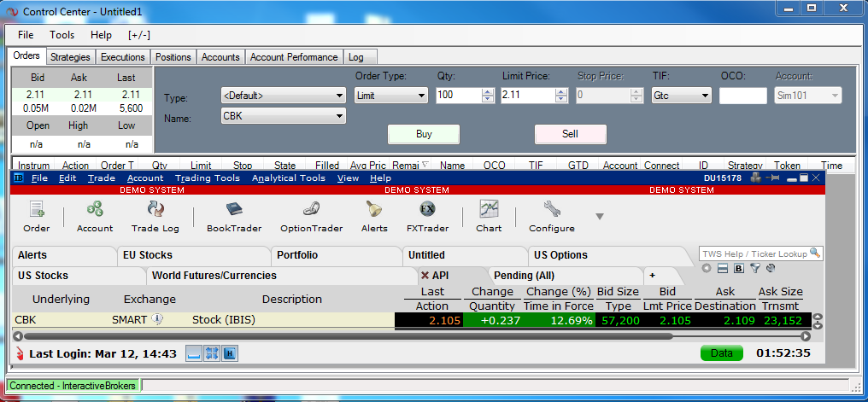The height and width of the screenshot is (402, 868).
Task: Click the red phone icon beside Last Login
Action: [x=20, y=353]
